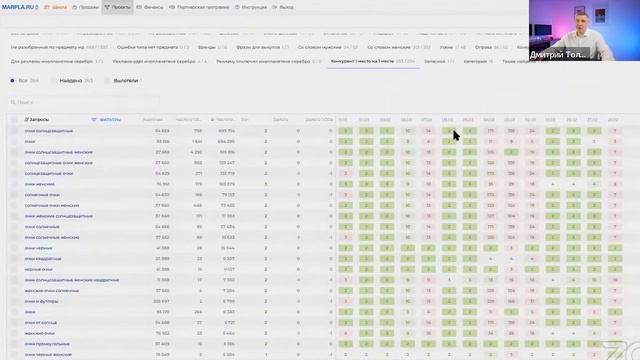640x360 pixels.
Task: Tick checkbox for солнечные очки row
Action: point(14,195)
